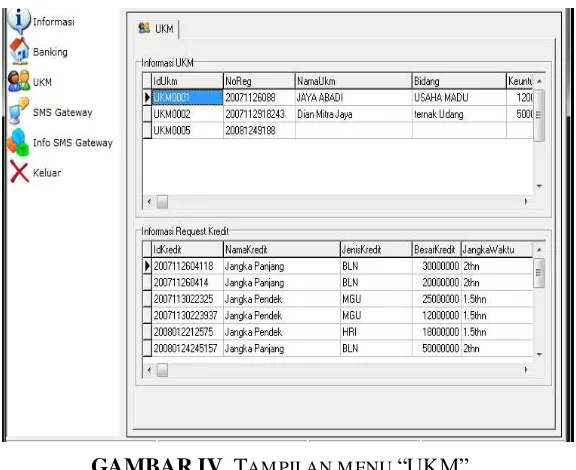Open the Informasi menu label

pos(54,22)
